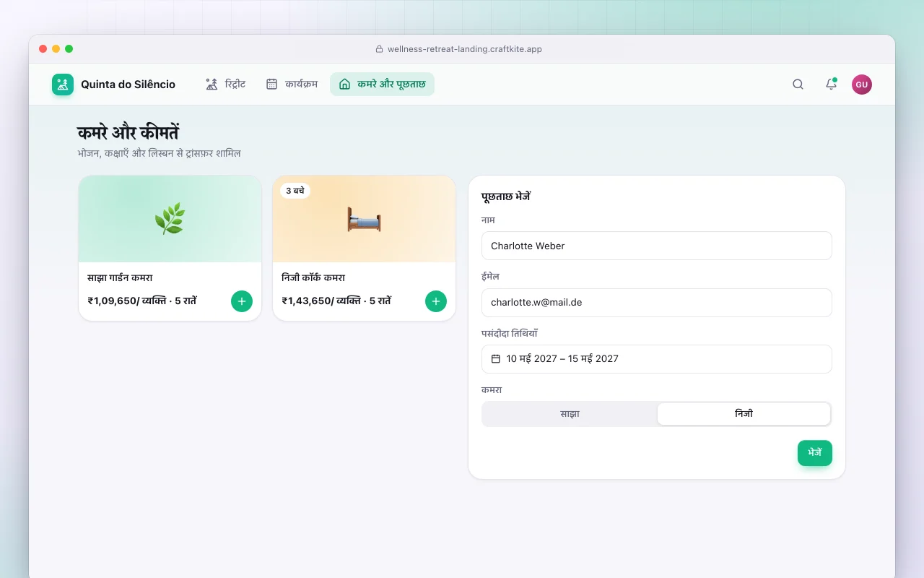Focus the ईमेल field with charlotte.w@mail.de
Image resolution: width=924 pixels, height=578 pixels.
[x=657, y=303]
